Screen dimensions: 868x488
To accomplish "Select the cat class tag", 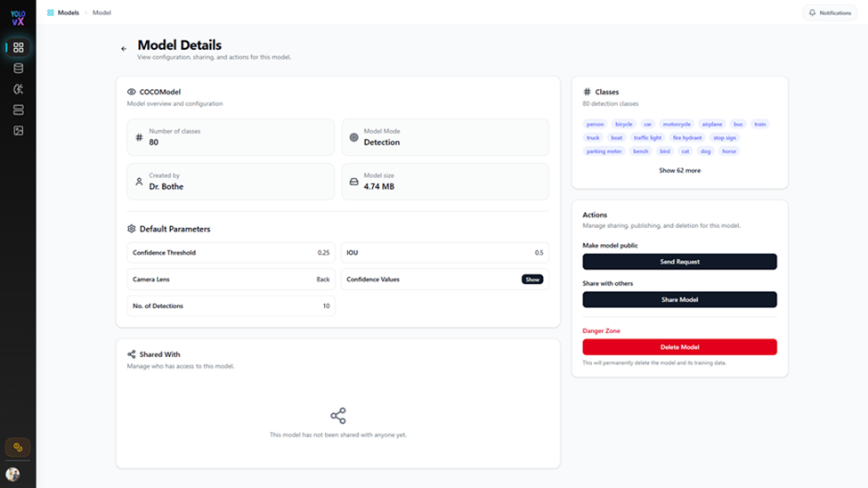I will [x=685, y=151].
